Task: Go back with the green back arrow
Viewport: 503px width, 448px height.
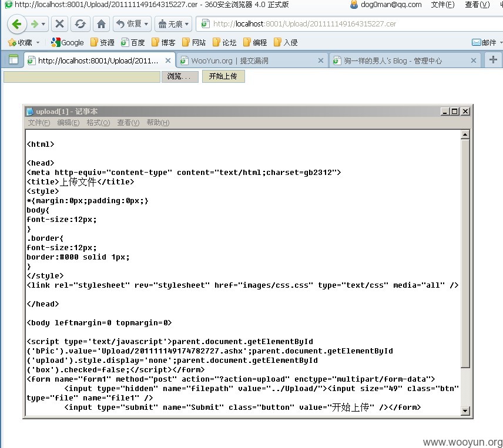Action: 16,23
